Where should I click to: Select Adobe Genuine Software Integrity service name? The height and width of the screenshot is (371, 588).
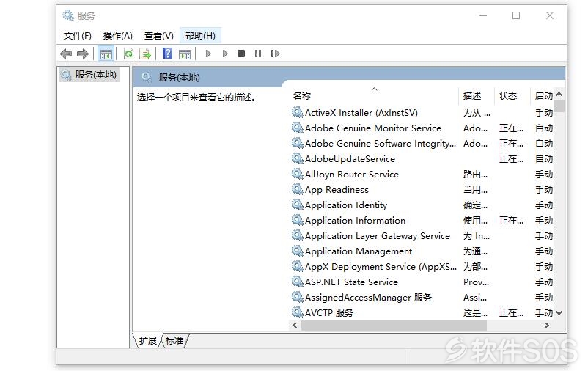pos(381,143)
